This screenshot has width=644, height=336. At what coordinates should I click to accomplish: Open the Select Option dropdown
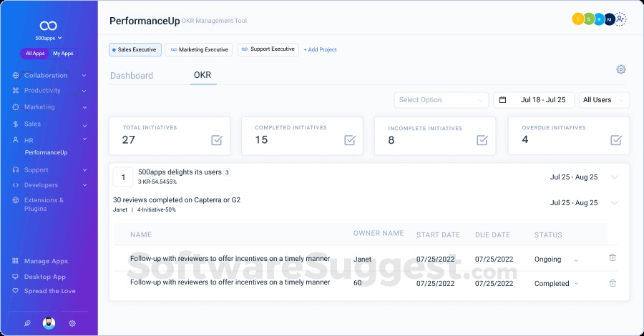(441, 100)
